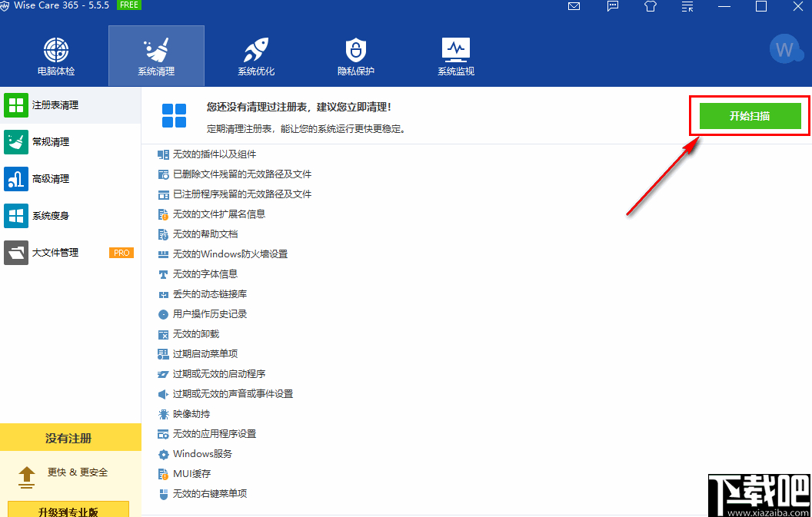Click the Wise Care 365 logo icon
The height and width of the screenshot is (517, 812).
(5, 5)
